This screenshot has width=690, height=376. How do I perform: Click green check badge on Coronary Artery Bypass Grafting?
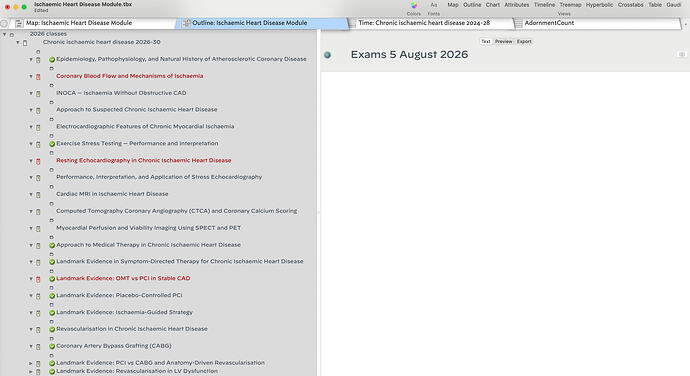click(52, 347)
